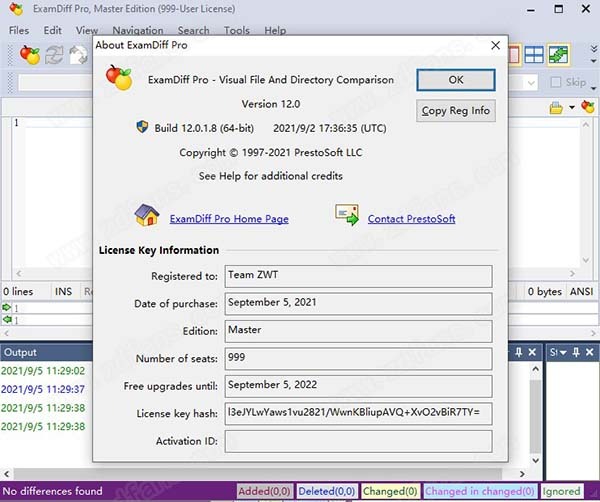The image size is (600, 502).
Task: Click the INS indicator in status strip
Action: [64, 292]
